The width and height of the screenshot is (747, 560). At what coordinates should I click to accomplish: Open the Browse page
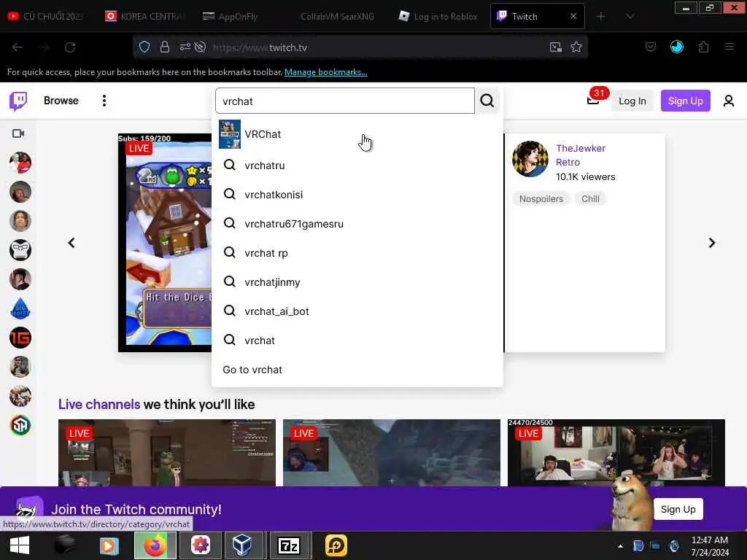coord(61,101)
